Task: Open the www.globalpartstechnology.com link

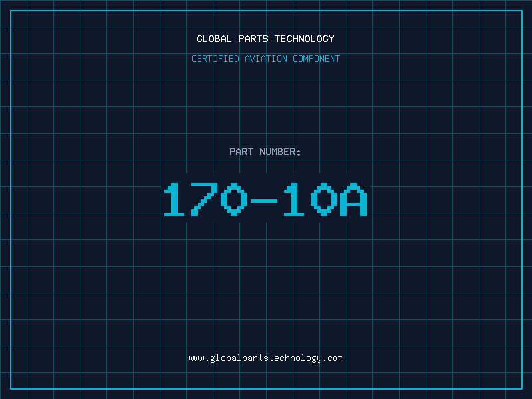Action: point(265,358)
